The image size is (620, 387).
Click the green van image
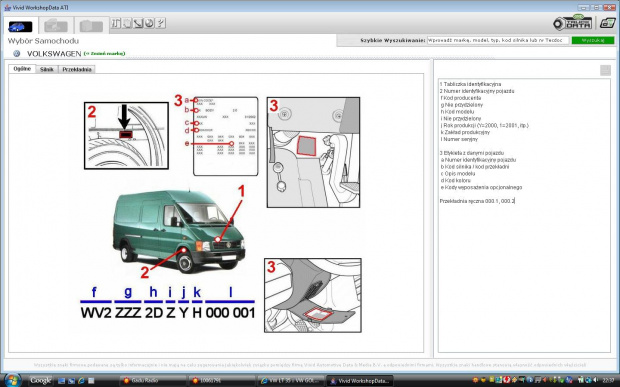click(x=179, y=230)
